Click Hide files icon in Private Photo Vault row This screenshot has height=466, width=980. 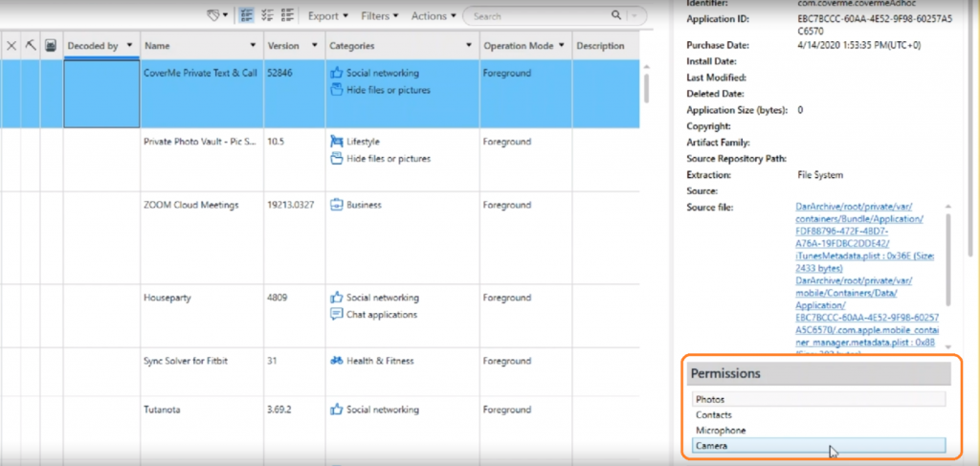click(337, 159)
